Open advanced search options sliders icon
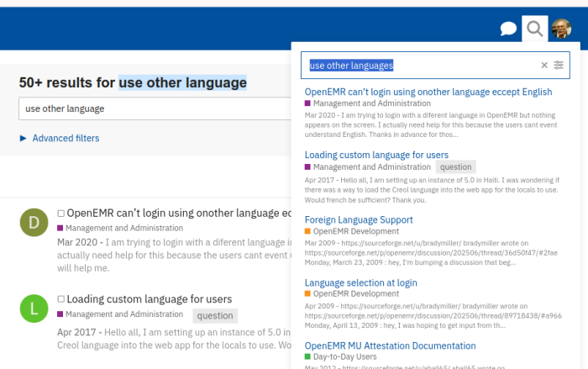 point(559,66)
